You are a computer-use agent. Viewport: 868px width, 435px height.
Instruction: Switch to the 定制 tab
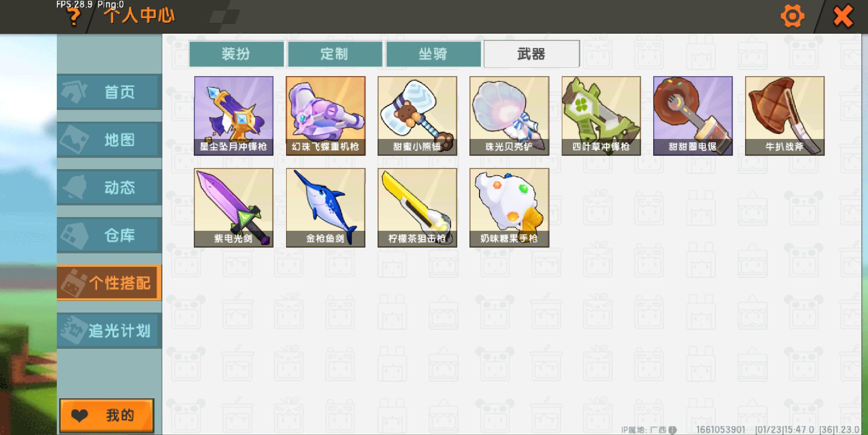point(335,54)
